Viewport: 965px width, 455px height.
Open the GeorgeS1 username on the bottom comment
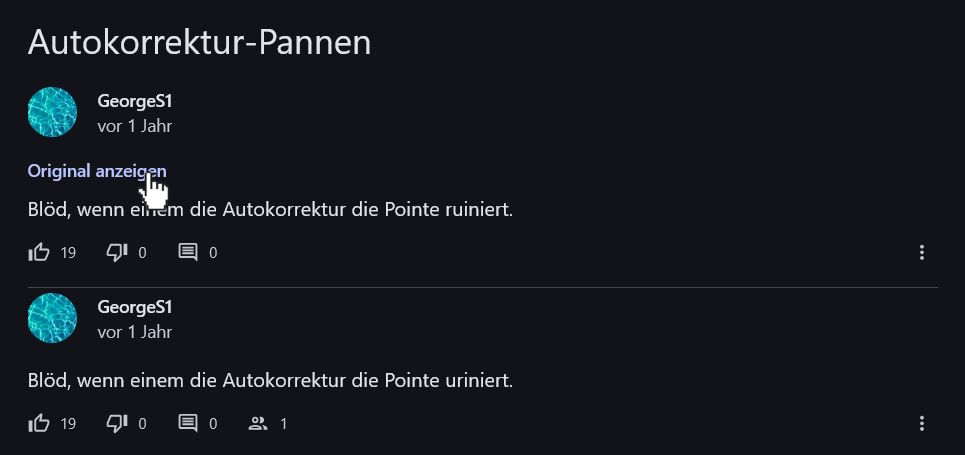pyautogui.click(x=134, y=307)
